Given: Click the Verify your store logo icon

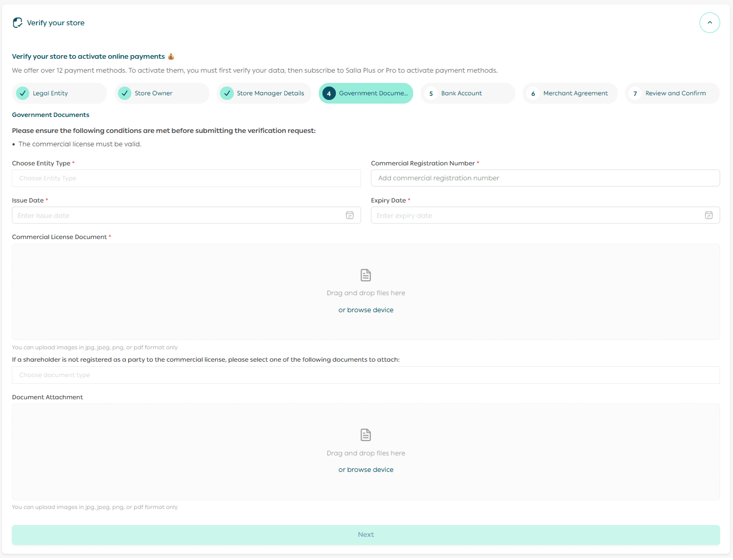Looking at the screenshot, I should pyautogui.click(x=18, y=23).
